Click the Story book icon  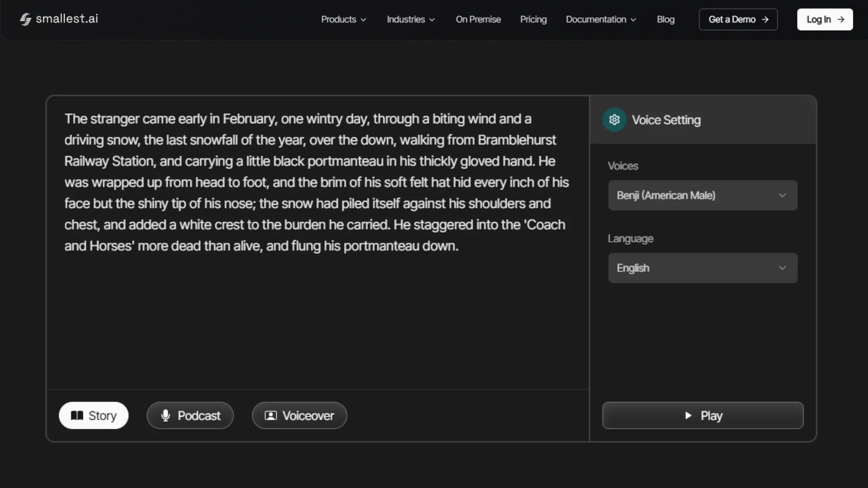pyautogui.click(x=77, y=416)
